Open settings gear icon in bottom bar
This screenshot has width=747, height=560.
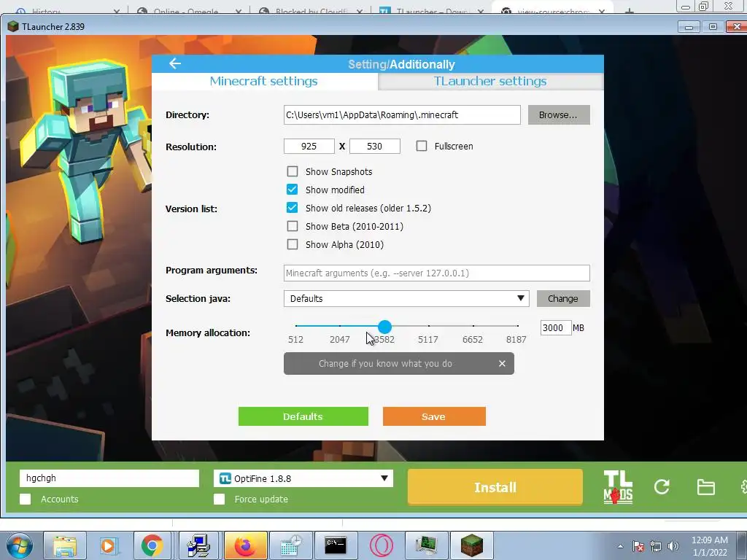(743, 487)
